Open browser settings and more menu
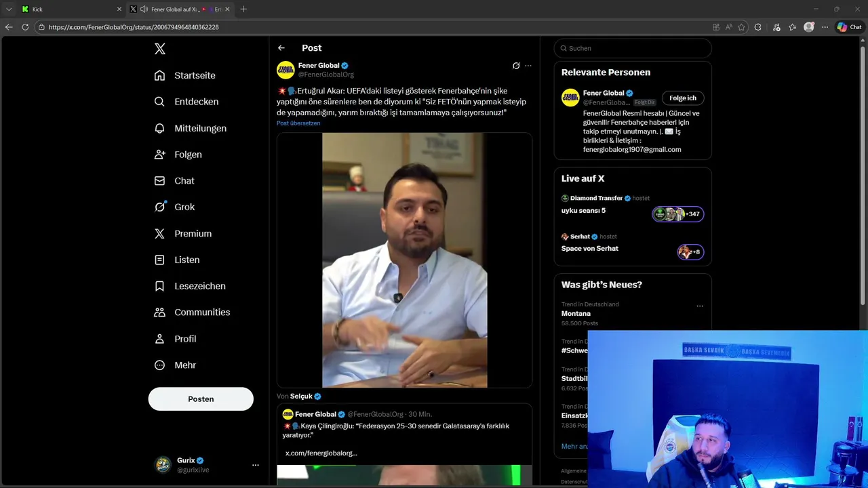 (x=825, y=27)
